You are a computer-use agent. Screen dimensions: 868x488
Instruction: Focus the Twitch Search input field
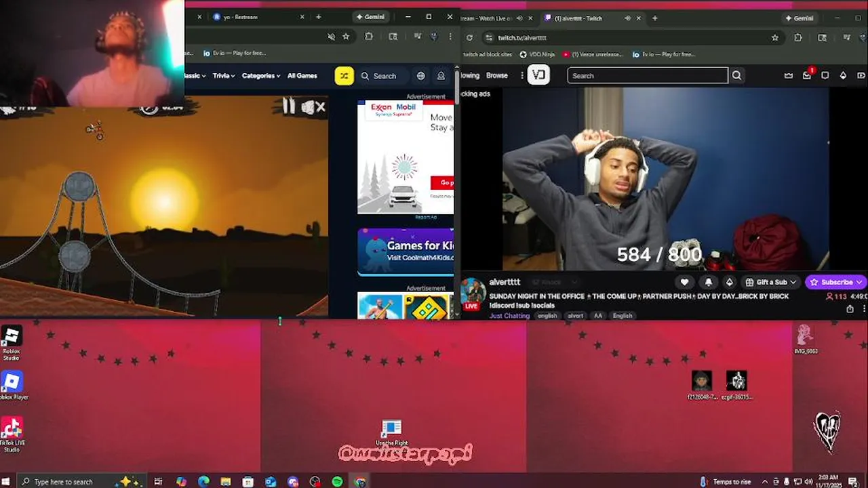click(x=648, y=76)
